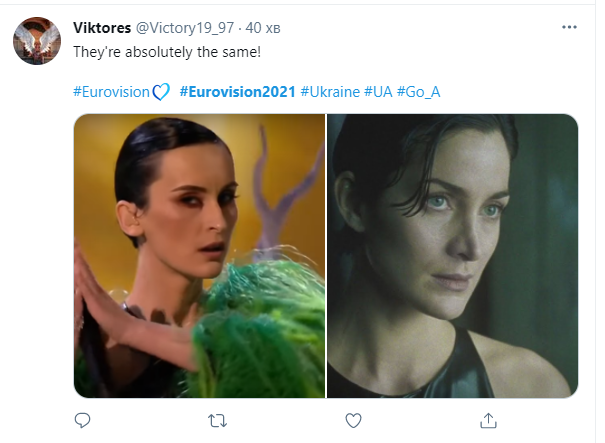Click the blue heart hashflag emoji
This screenshot has width=605, height=443.
[161, 92]
